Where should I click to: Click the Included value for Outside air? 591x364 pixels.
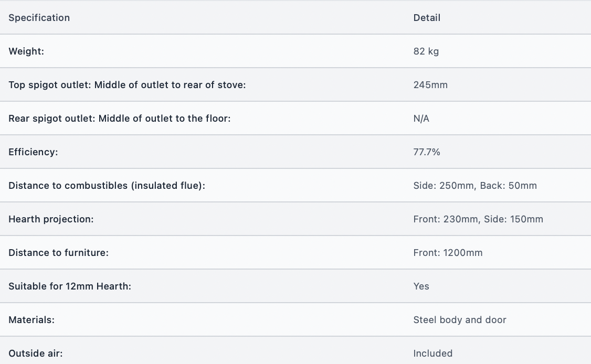[432, 353]
